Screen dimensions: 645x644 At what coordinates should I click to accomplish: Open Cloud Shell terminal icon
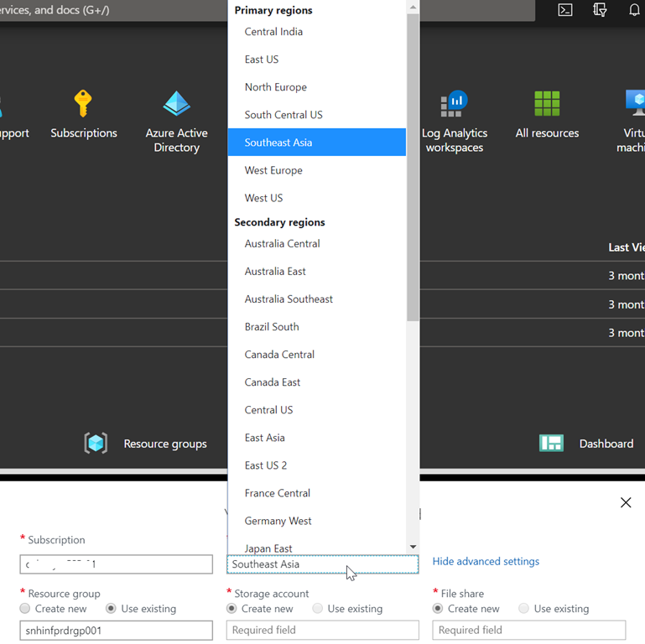[x=564, y=9]
